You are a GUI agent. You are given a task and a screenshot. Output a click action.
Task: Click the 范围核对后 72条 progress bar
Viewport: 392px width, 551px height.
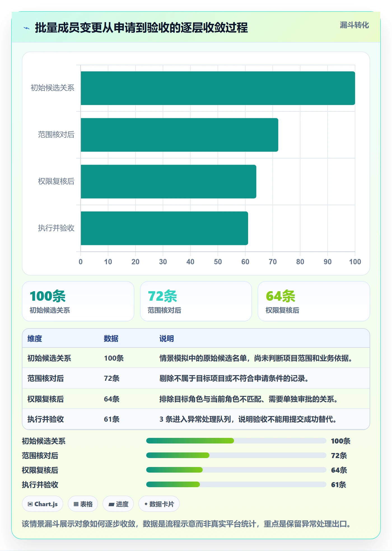(x=236, y=455)
